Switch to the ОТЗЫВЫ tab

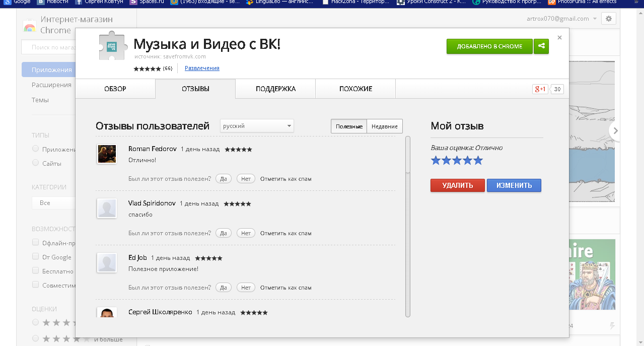coord(195,89)
